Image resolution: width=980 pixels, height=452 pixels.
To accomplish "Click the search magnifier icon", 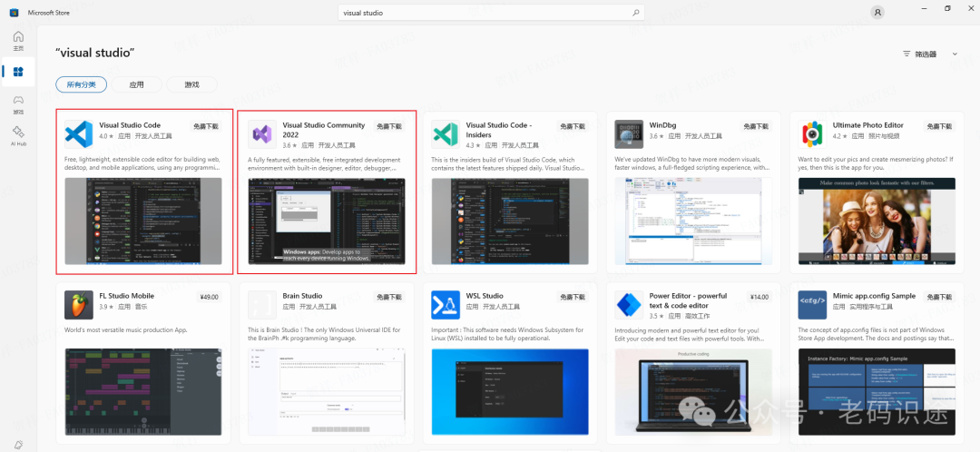I will pyautogui.click(x=635, y=13).
